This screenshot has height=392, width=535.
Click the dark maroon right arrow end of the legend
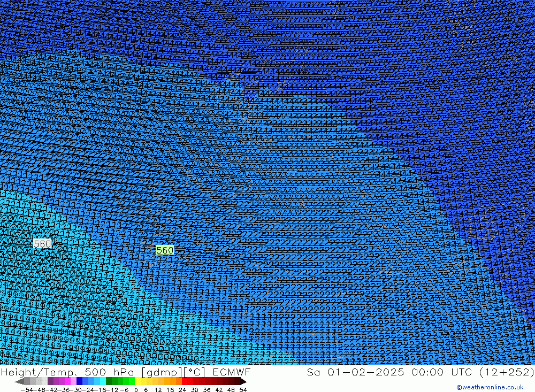243,381
